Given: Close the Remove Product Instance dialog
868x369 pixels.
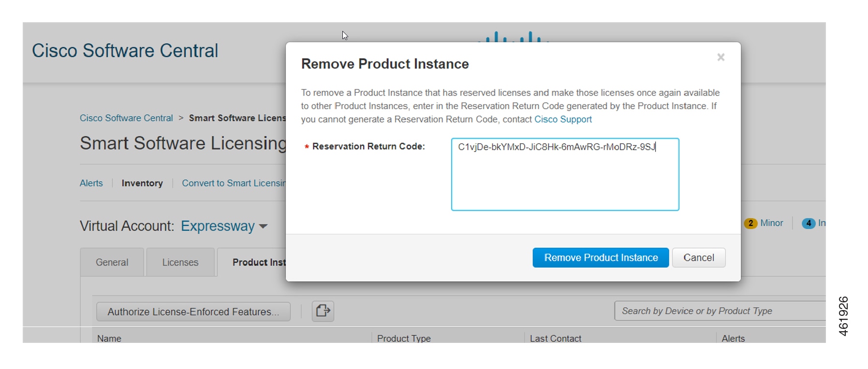Looking at the screenshot, I should click(x=721, y=57).
